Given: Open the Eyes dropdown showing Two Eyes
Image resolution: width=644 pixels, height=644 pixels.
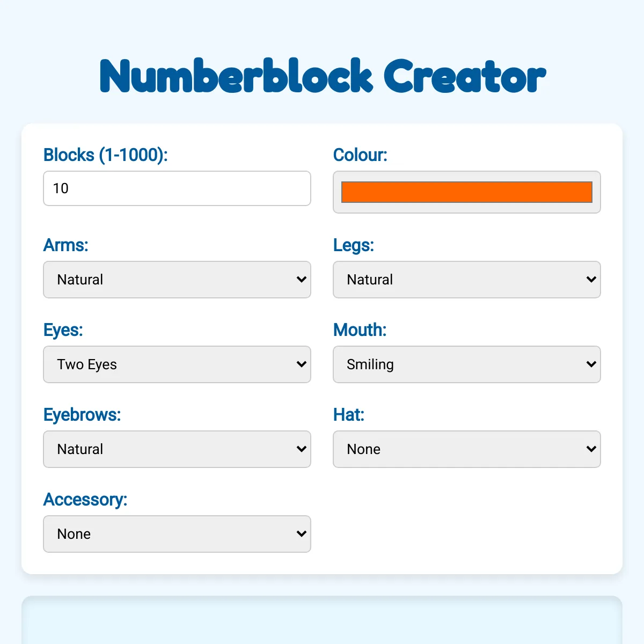Looking at the screenshot, I should coord(177,364).
